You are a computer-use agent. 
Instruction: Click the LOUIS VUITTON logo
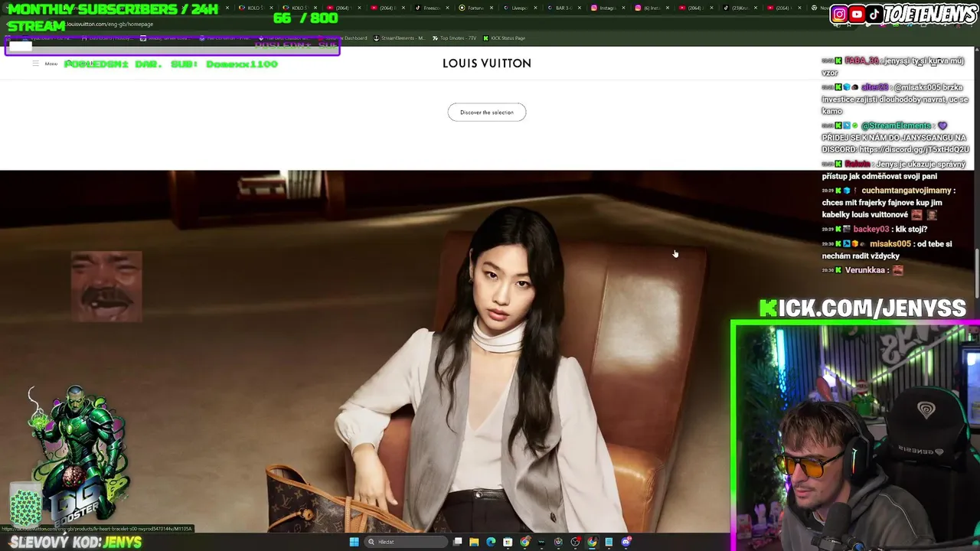(487, 64)
